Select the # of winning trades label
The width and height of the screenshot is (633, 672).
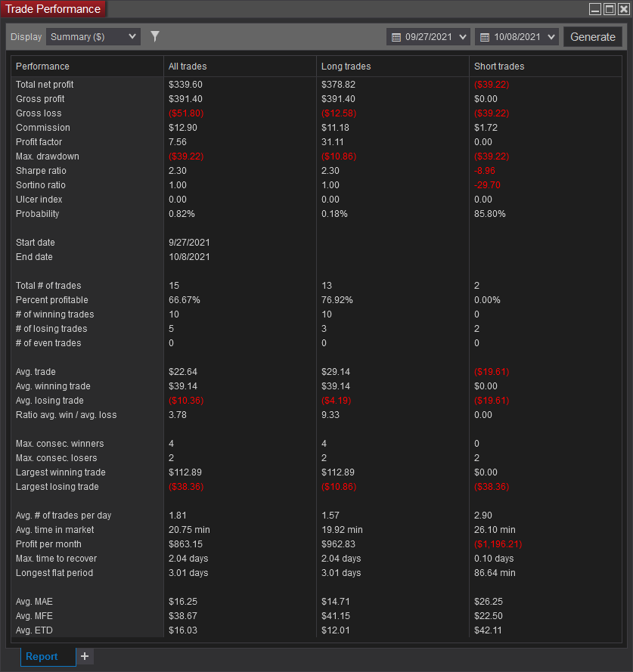click(55, 314)
